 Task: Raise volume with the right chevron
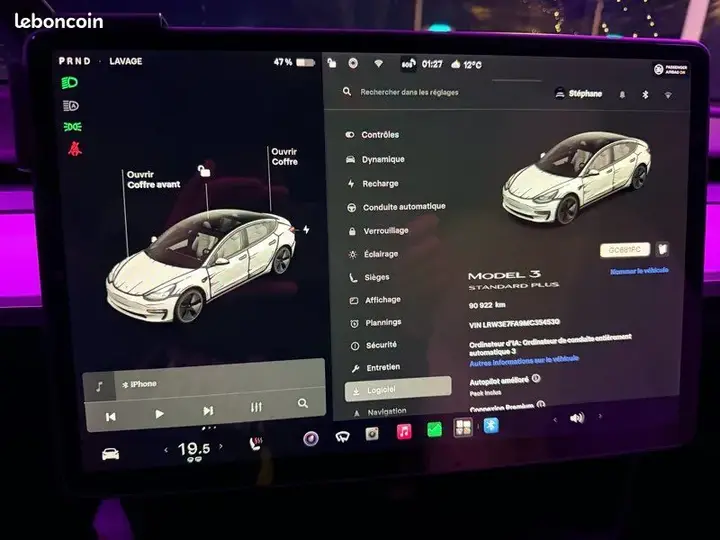[x=600, y=416]
